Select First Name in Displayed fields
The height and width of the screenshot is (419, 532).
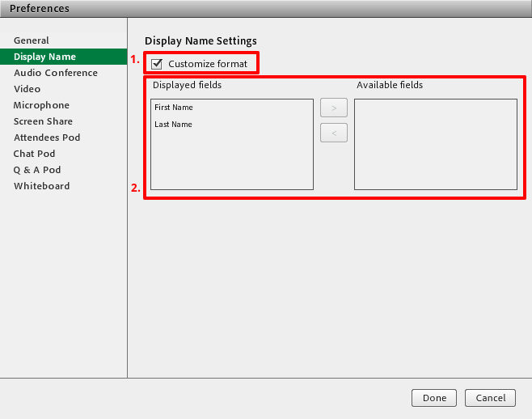click(174, 108)
